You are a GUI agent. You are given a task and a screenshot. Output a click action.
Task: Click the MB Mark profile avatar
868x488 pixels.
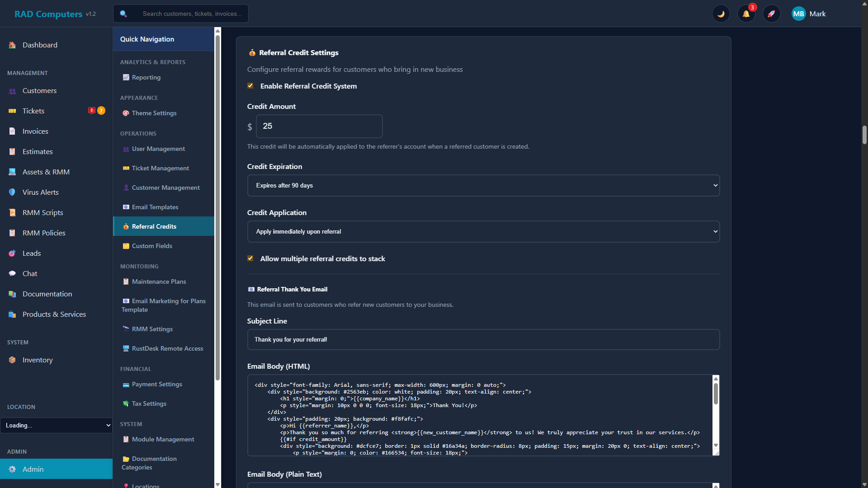coord(798,14)
